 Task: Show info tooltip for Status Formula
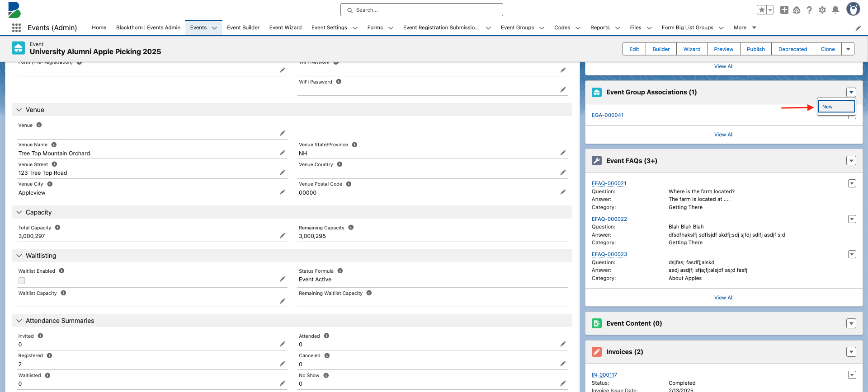tap(340, 271)
